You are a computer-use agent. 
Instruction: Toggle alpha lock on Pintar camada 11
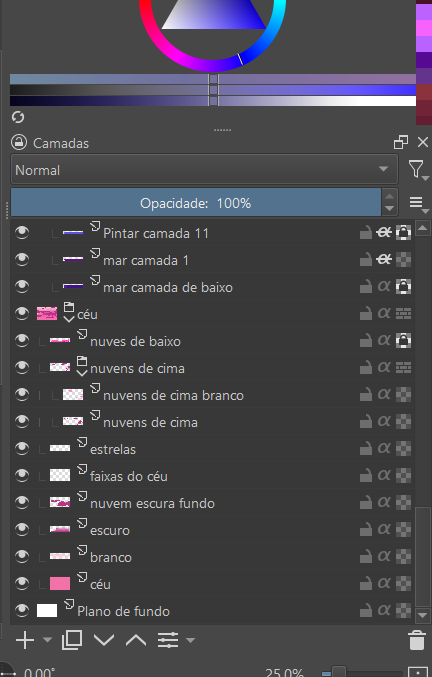(x=404, y=233)
